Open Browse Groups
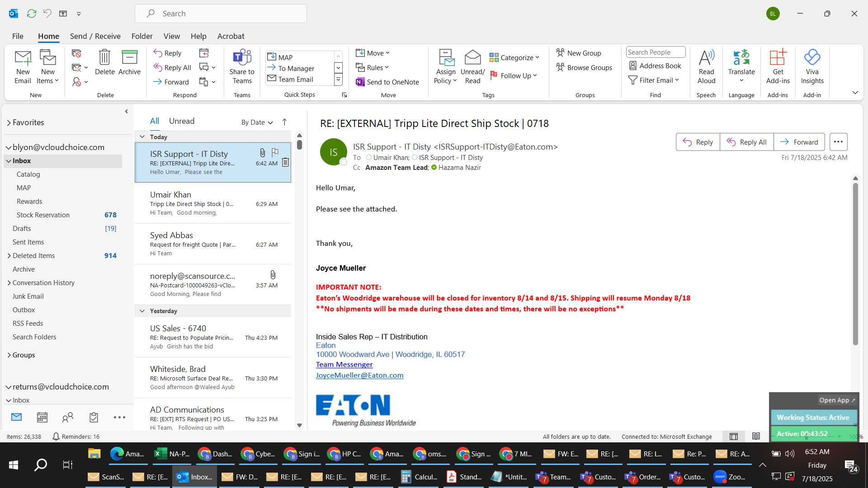The image size is (868, 488). (584, 67)
